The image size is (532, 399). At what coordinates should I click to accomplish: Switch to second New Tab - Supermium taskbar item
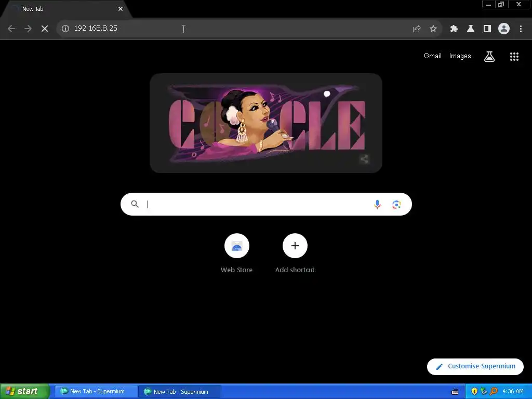(x=180, y=392)
